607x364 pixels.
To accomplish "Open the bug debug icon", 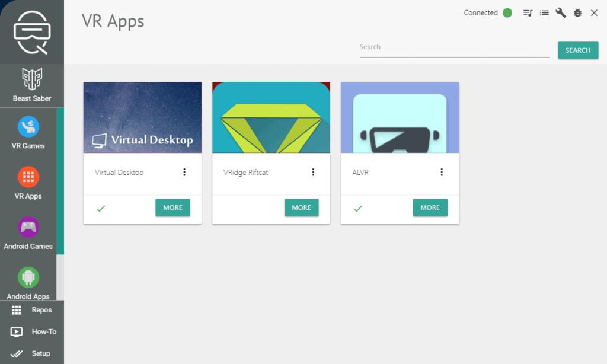I will tap(577, 13).
